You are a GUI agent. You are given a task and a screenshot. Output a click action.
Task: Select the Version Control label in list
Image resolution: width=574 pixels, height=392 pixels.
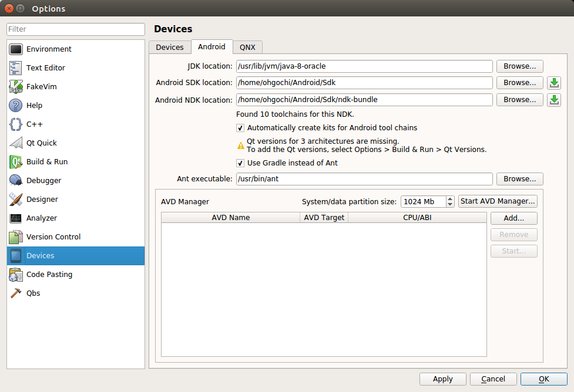click(x=53, y=237)
